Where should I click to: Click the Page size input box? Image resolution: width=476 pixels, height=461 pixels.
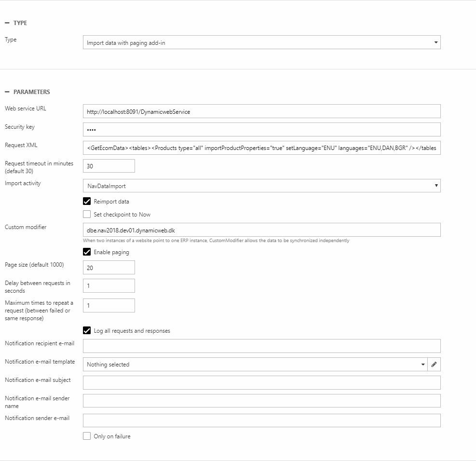pyautogui.click(x=109, y=268)
